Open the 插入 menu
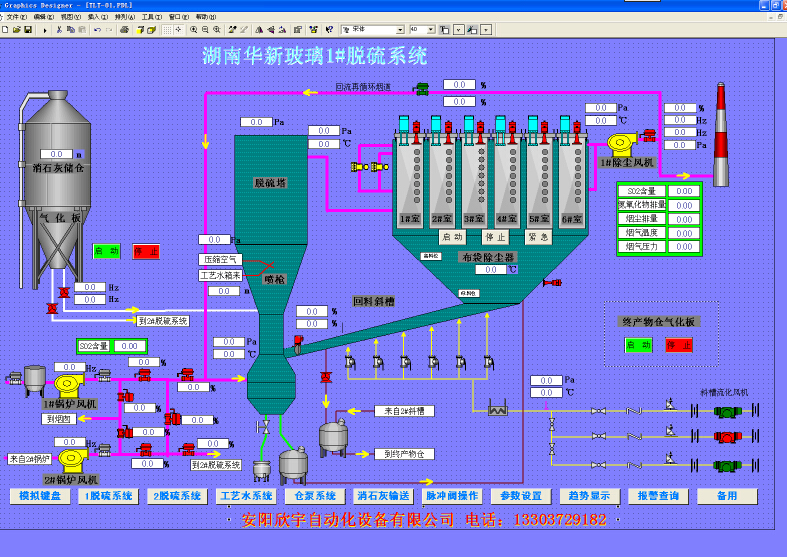 97,17
